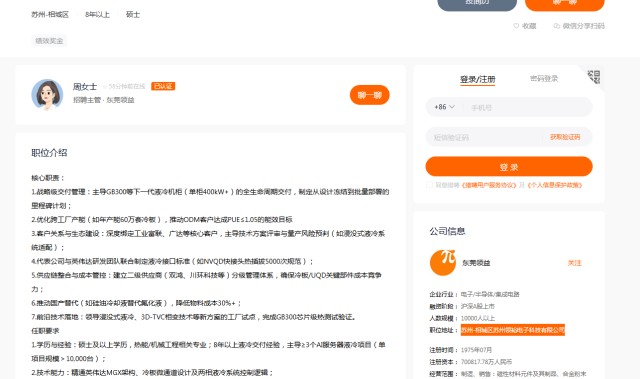Click 职位介绍 section heading
The height and width of the screenshot is (379, 640).
[x=49, y=153]
